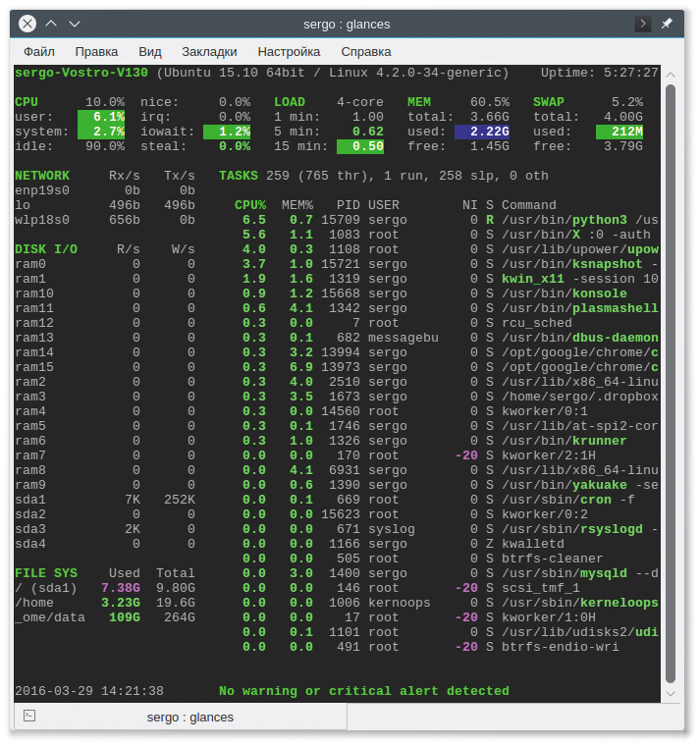The image size is (700, 746).
Task: Click the yakuake process row
Action: pos(451,485)
